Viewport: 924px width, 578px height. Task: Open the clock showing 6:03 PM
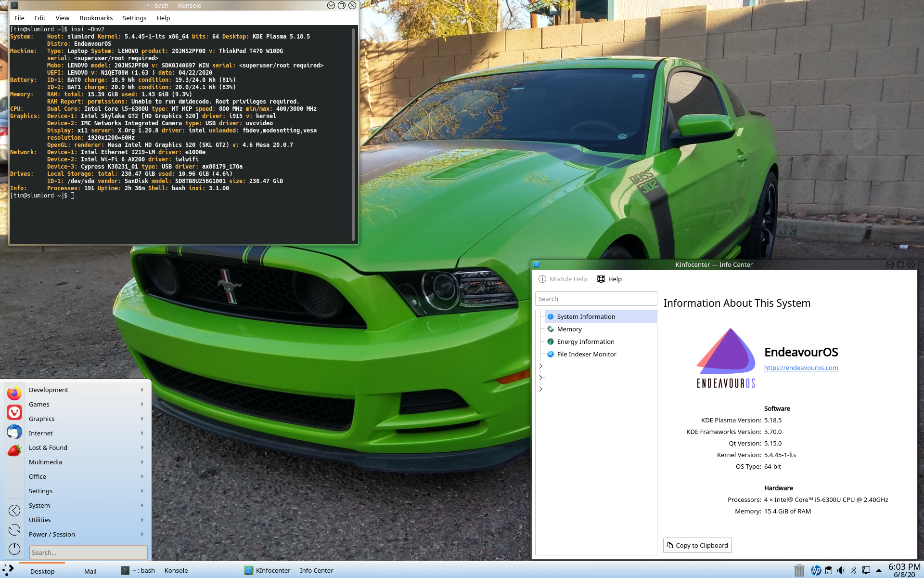(x=904, y=570)
